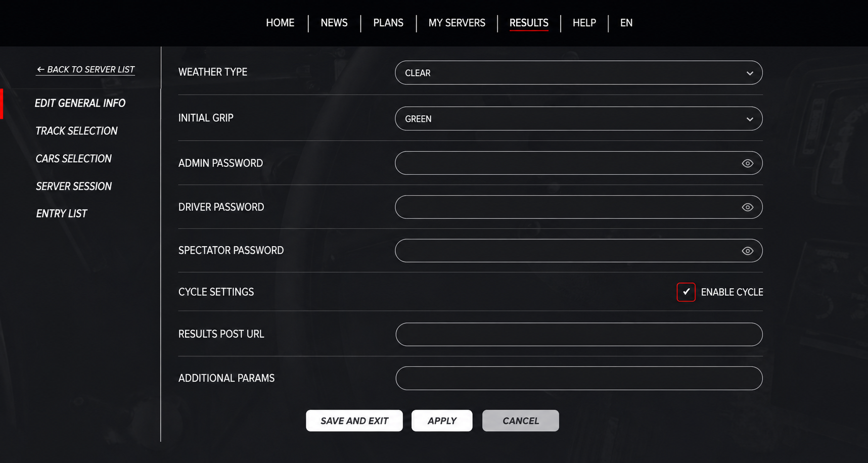
Task: Navigate to Plans in top menu
Action: 388,23
